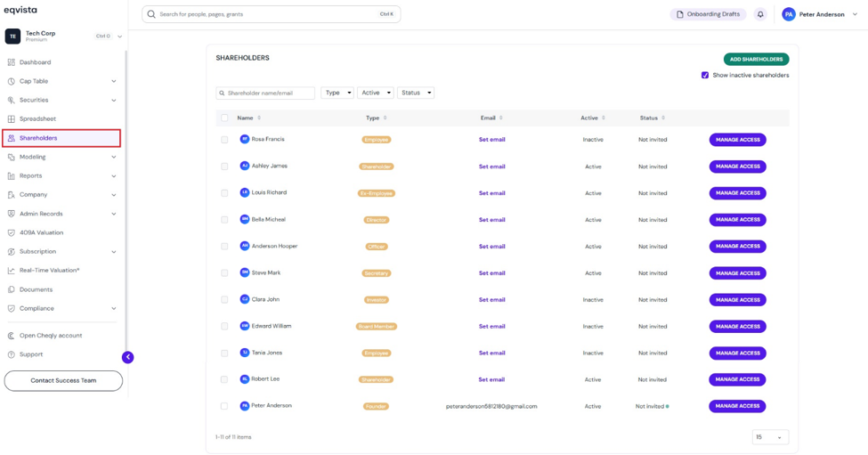Click the shareholder name/email search field
This screenshot has width=868, height=455.
click(x=265, y=93)
